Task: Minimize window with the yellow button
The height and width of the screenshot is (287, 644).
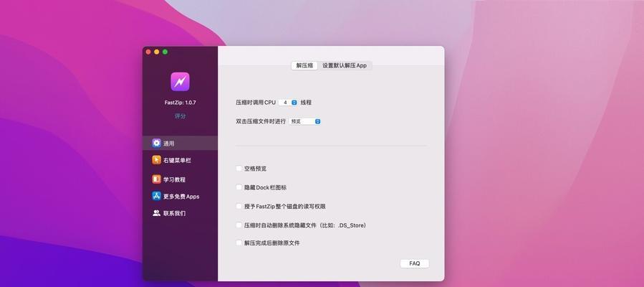Action: [156, 52]
